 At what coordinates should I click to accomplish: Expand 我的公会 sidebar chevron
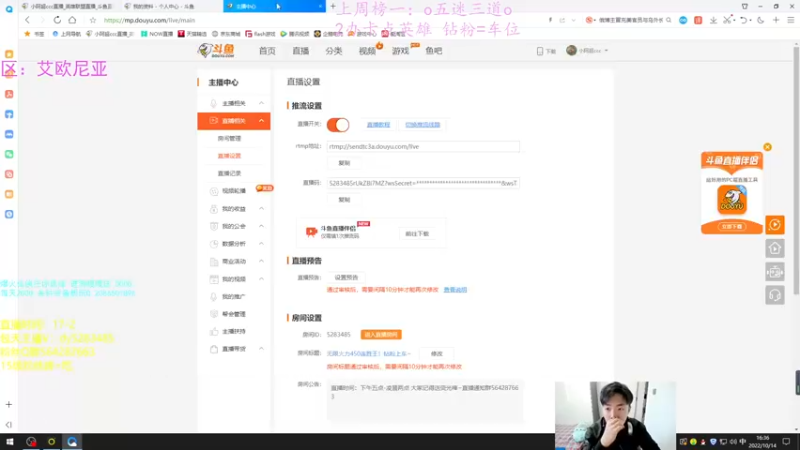[261, 226]
